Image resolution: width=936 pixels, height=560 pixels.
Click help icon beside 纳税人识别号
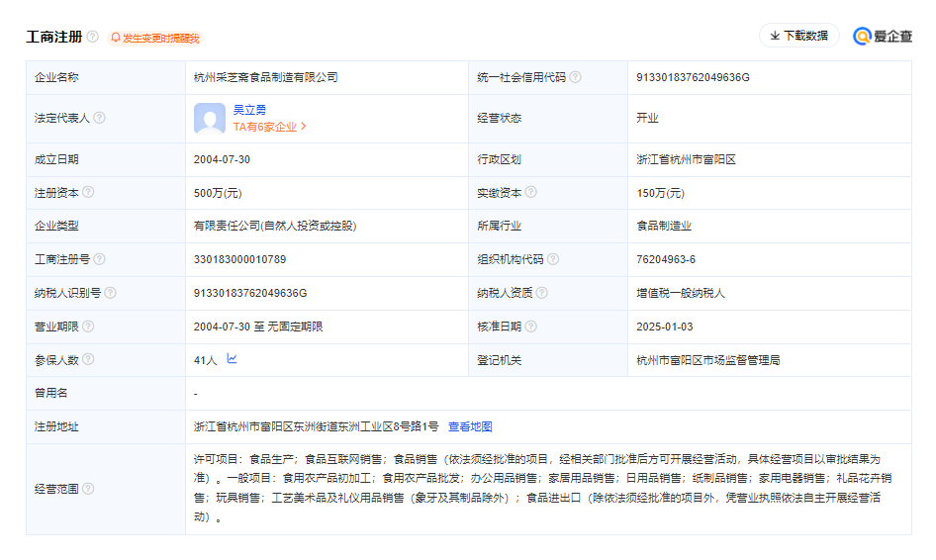tap(111, 293)
